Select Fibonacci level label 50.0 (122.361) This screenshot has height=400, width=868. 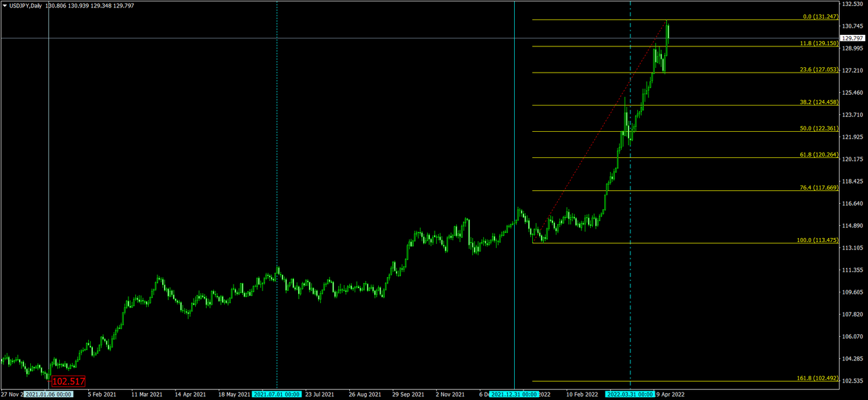[819, 128]
